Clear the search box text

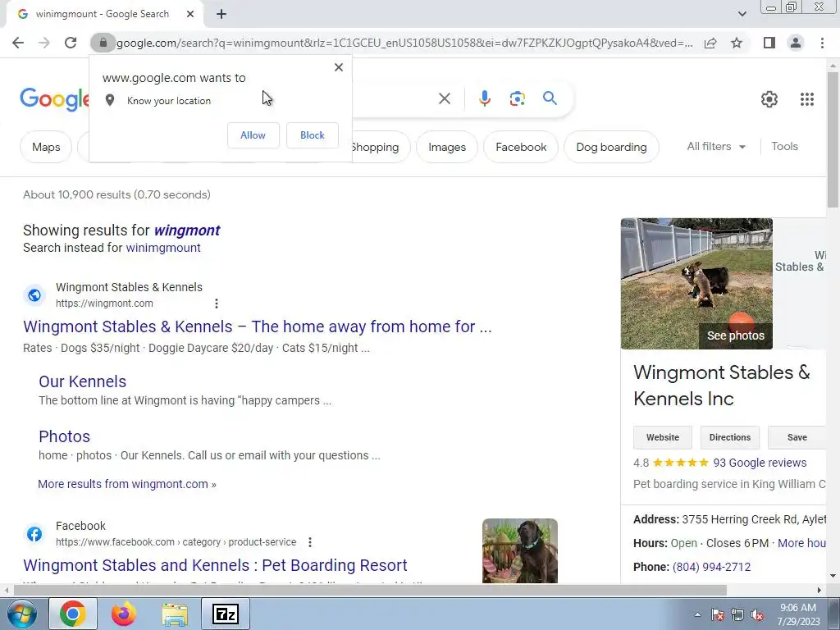444,98
